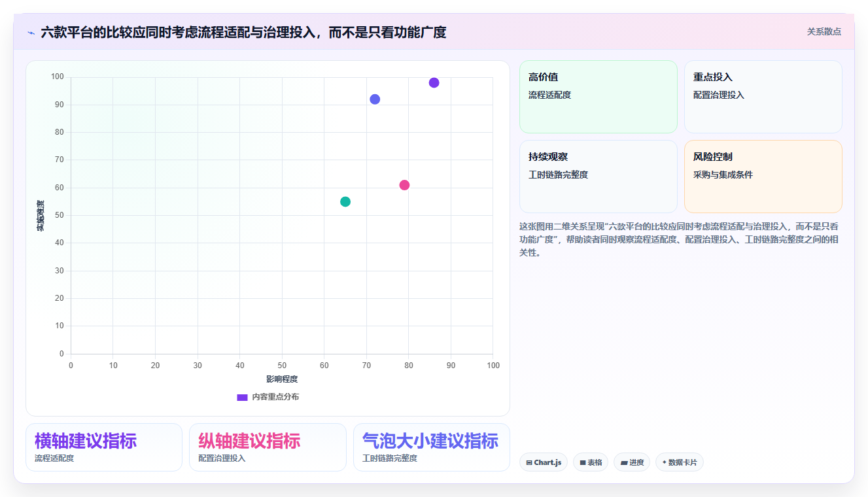Click the teal green scatter data point
This screenshot has height=497, width=868.
pyautogui.click(x=345, y=201)
